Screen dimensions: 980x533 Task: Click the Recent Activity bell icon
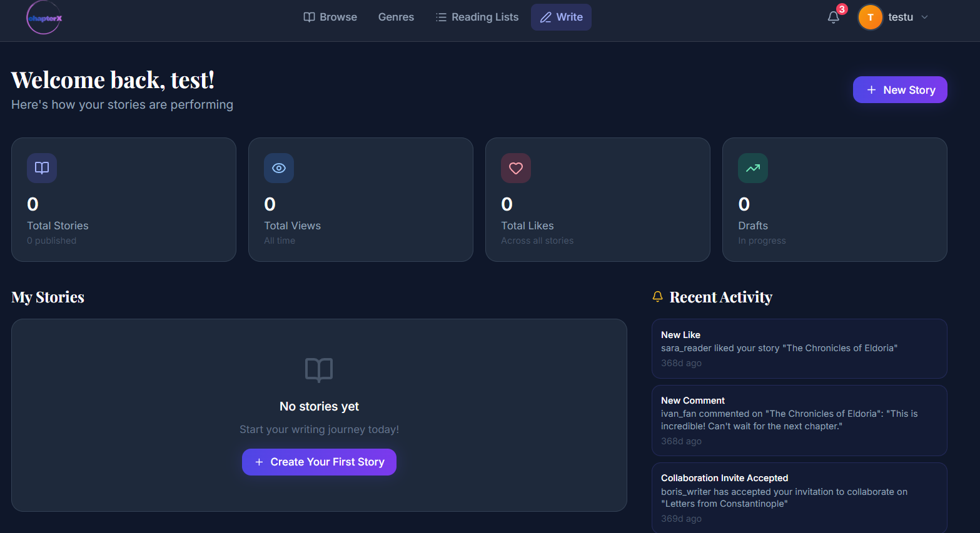[x=657, y=297]
